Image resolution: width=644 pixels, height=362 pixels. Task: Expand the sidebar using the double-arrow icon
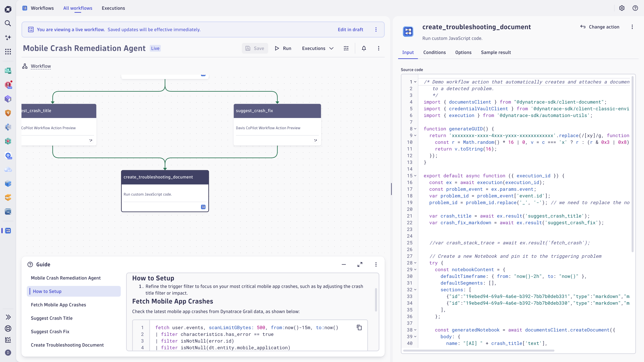coord(8,317)
